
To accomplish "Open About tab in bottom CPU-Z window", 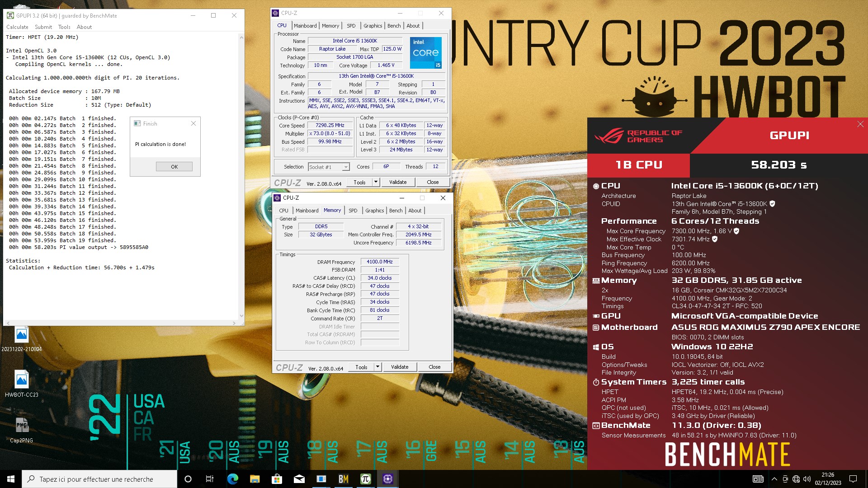I will click(415, 211).
